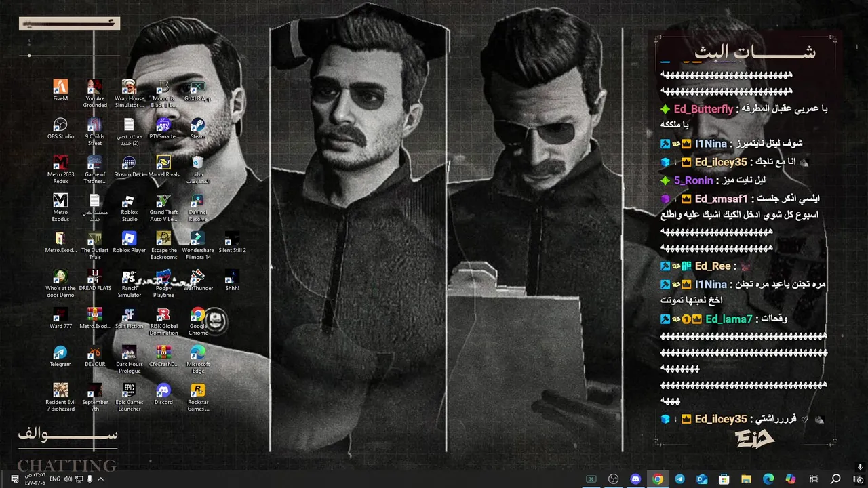Screen dimensions: 868x488
Task: Expand the hidden system tray icons
Action: (x=100, y=479)
